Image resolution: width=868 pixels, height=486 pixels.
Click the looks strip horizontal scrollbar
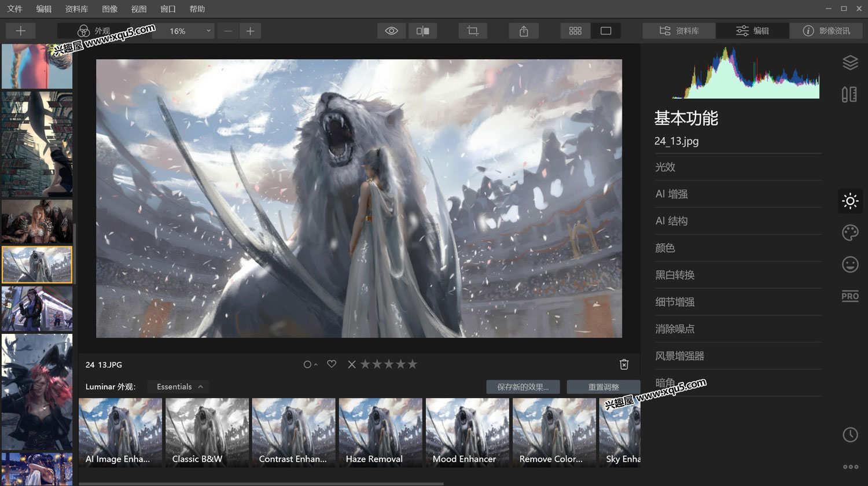(262, 484)
